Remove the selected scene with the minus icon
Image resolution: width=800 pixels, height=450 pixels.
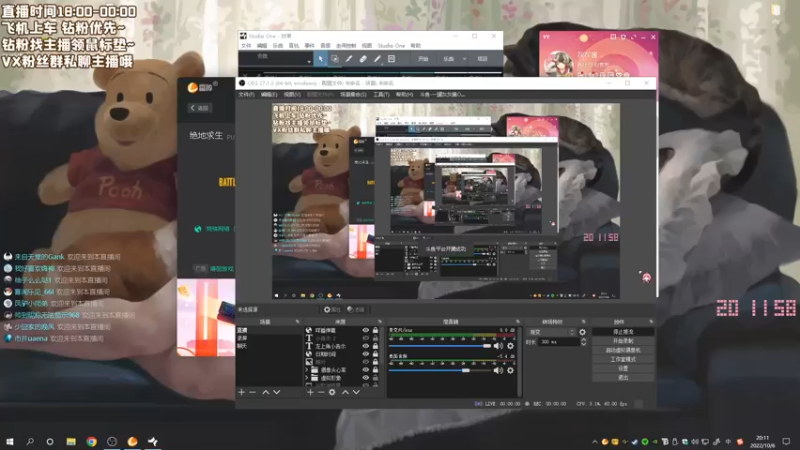pyautogui.click(x=253, y=392)
